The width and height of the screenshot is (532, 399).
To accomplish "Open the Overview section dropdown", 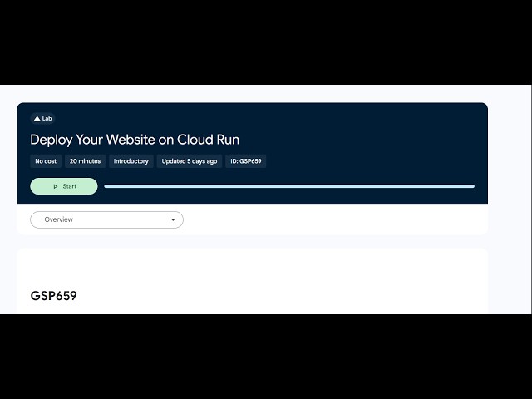I will click(x=107, y=219).
